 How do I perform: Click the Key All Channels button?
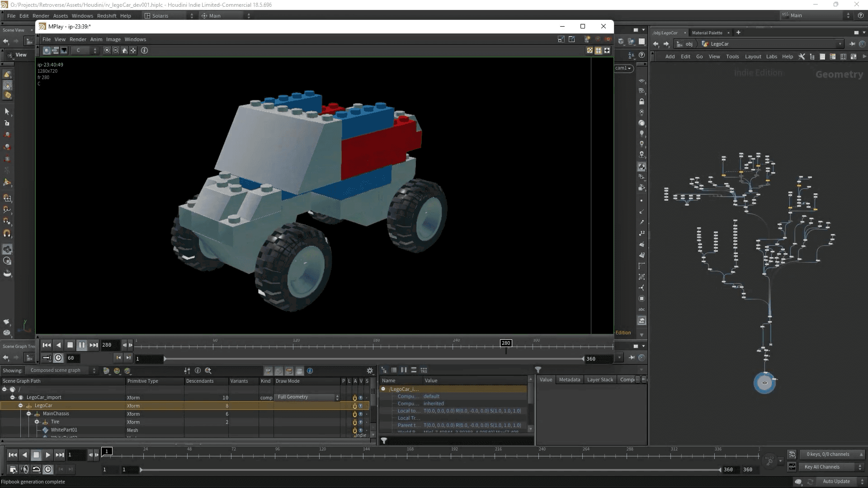coord(822,467)
